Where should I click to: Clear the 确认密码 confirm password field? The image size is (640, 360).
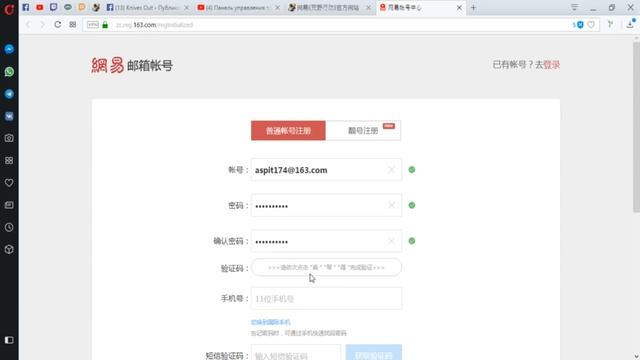[x=391, y=241]
